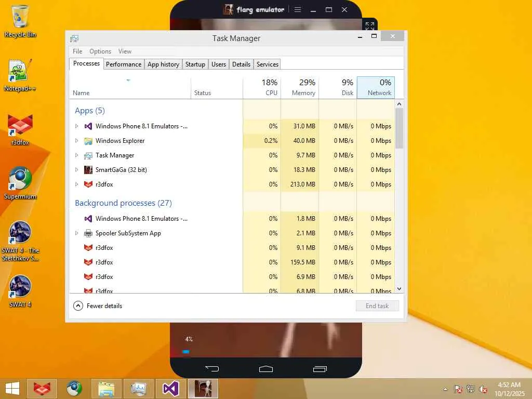This screenshot has width=532, height=399.
Task: Sort by the Memory column header
Action: pos(300,88)
